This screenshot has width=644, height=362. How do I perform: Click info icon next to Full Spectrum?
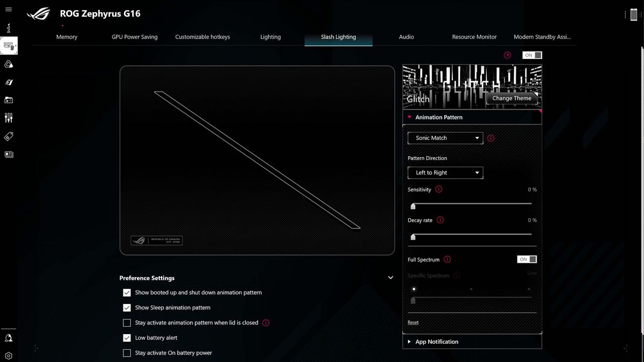[447, 260]
